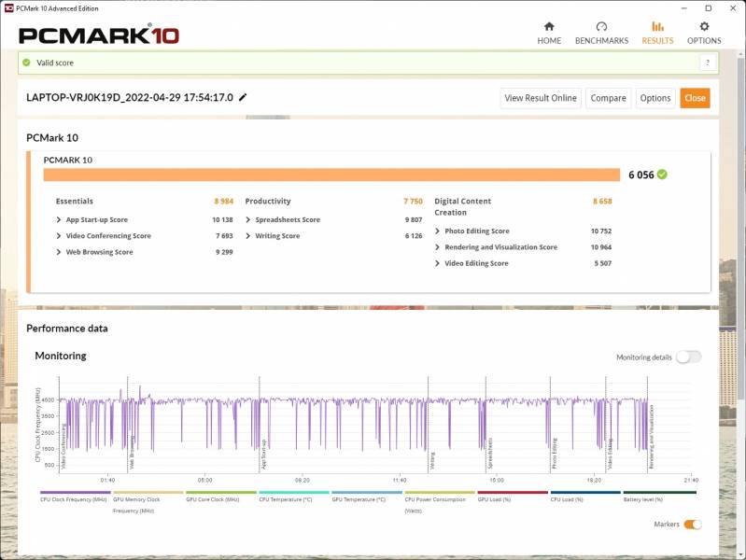Click the Essentials score 8 984
The width and height of the screenshot is (746, 560).
tap(223, 202)
